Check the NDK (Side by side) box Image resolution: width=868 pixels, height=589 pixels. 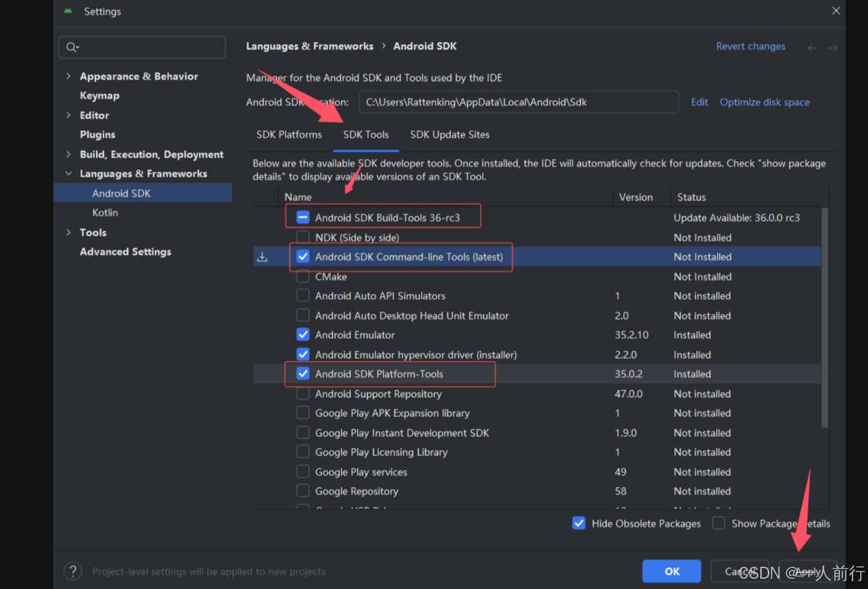pos(303,237)
